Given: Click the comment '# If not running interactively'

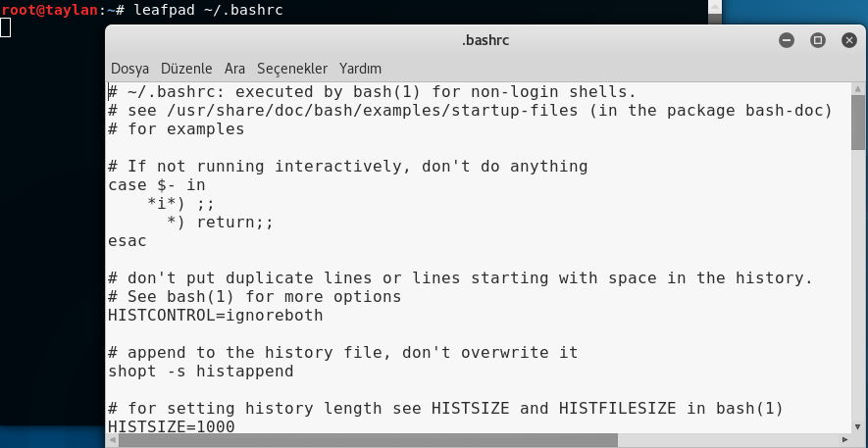Looking at the screenshot, I should click(347, 167).
